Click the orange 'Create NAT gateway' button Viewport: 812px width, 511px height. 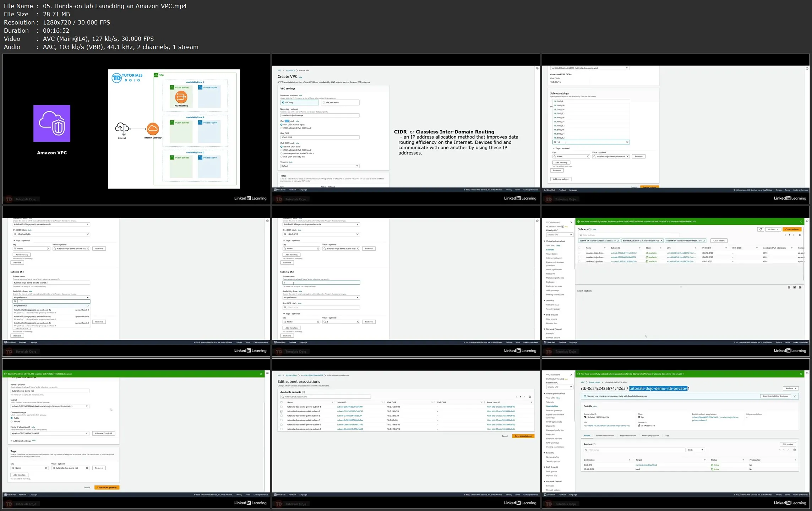[107, 488]
